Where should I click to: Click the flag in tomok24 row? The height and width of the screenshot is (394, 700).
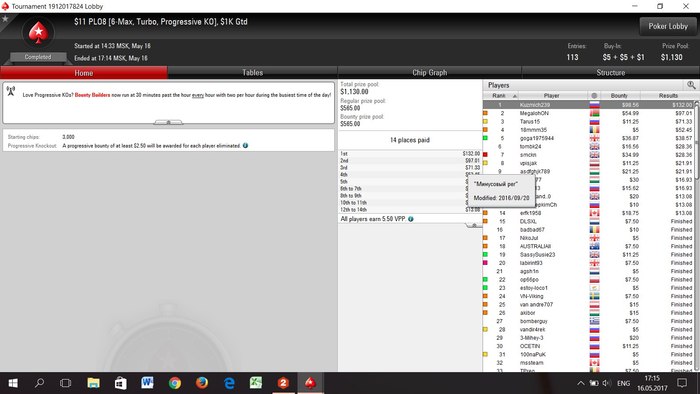tap(594, 146)
